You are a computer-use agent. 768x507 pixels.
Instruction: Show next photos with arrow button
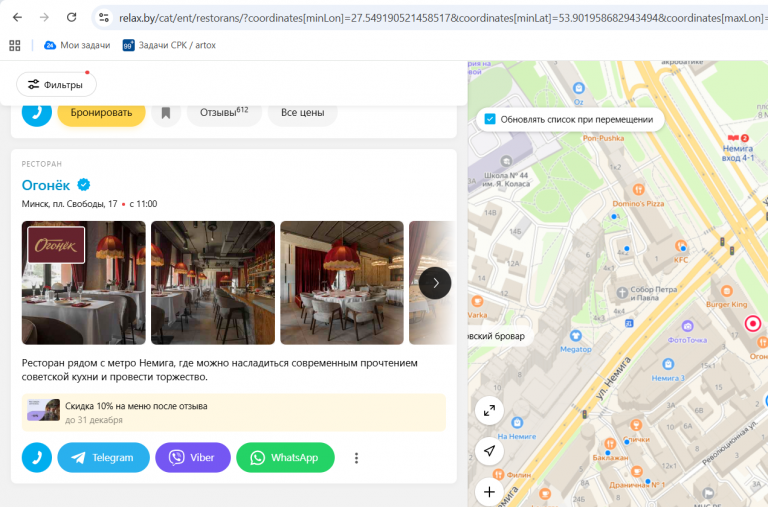click(435, 283)
